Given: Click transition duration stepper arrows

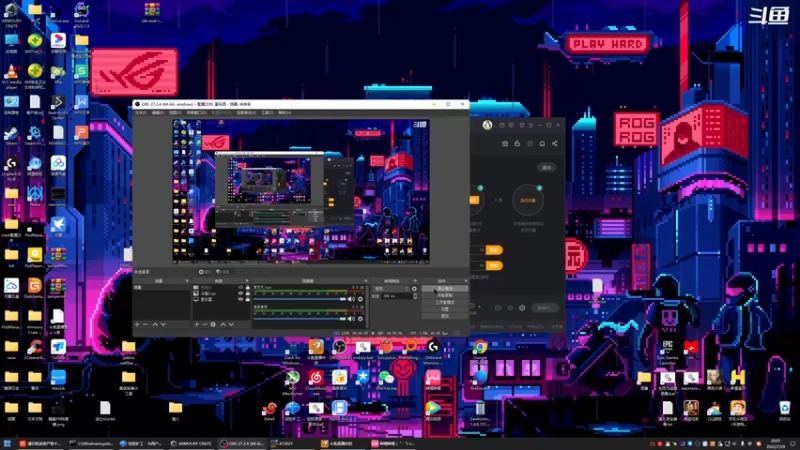Looking at the screenshot, I should coord(415,296).
